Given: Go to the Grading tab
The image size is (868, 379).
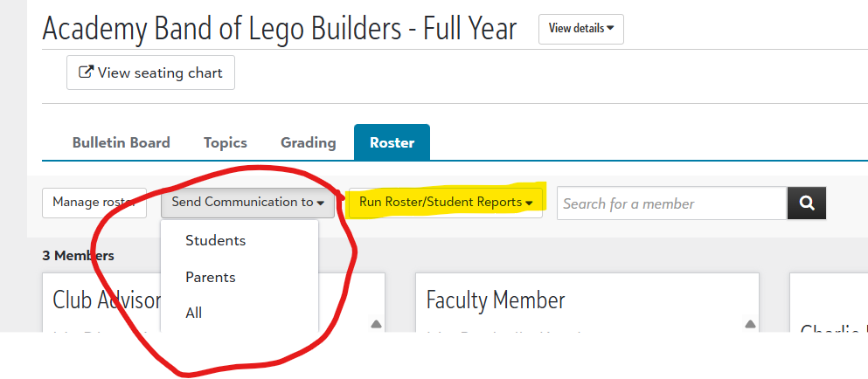Looking at the screenshot, I should pos(308,142).
